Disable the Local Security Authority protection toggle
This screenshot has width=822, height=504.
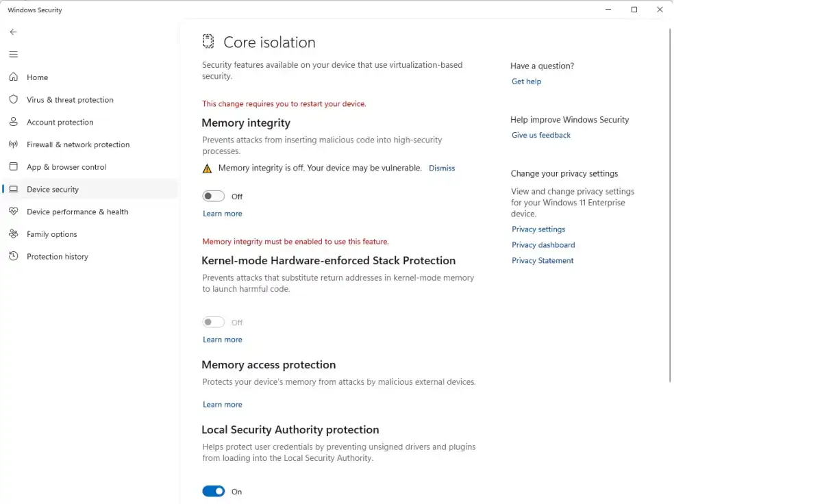point(213,492)
